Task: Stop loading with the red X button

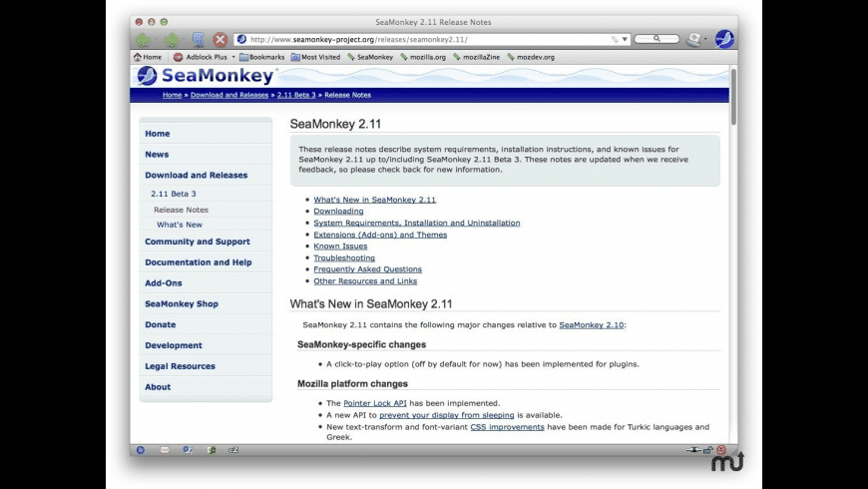Action: tap(220, 39)
